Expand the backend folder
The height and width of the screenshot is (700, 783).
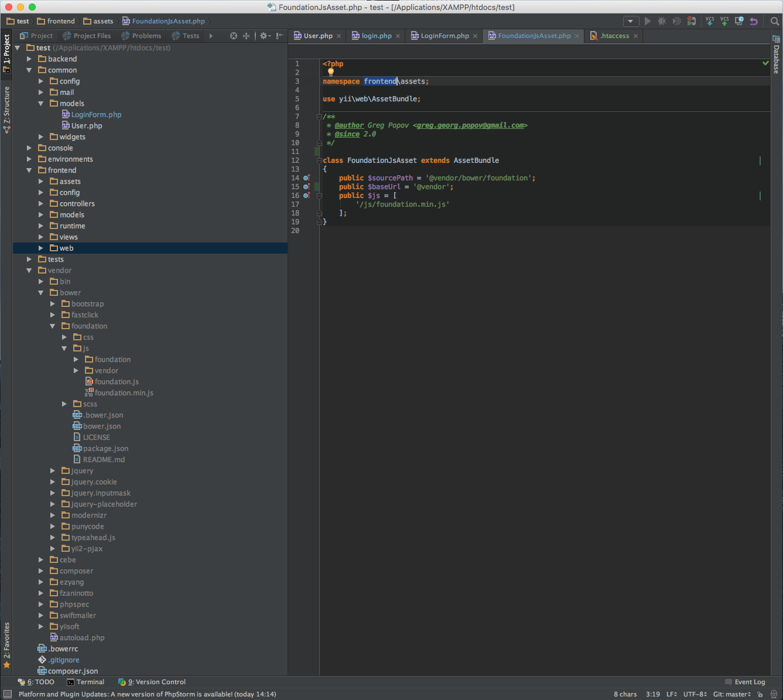point(29,59)
